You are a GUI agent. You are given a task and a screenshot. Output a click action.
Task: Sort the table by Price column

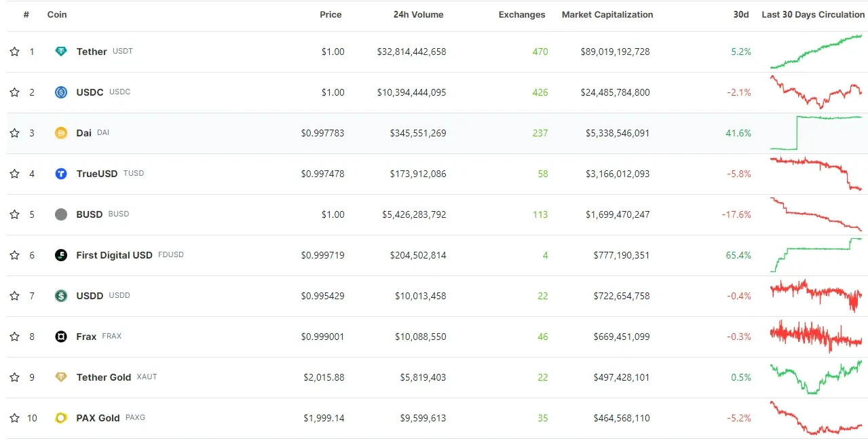[x=331, y=14]
